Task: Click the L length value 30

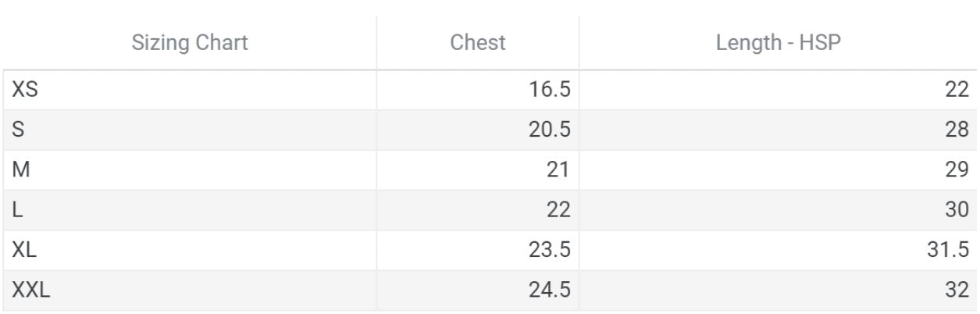Action: 957,210
